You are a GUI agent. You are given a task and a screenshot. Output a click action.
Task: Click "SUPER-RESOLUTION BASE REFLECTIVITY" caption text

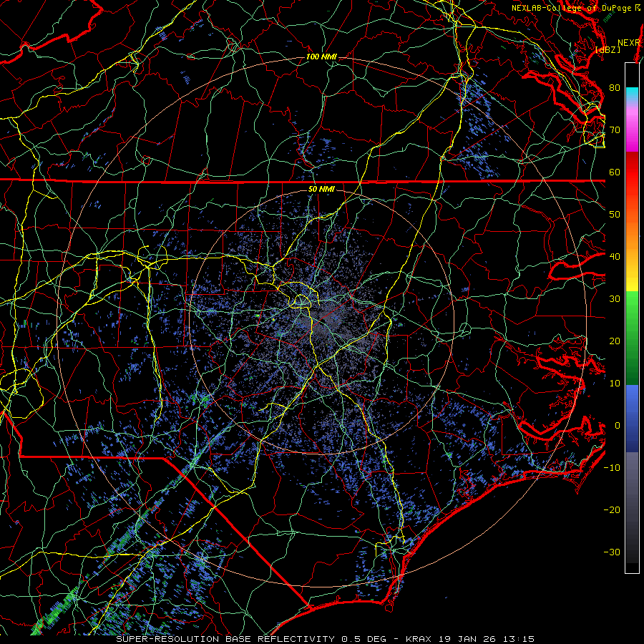pos(225,639)
